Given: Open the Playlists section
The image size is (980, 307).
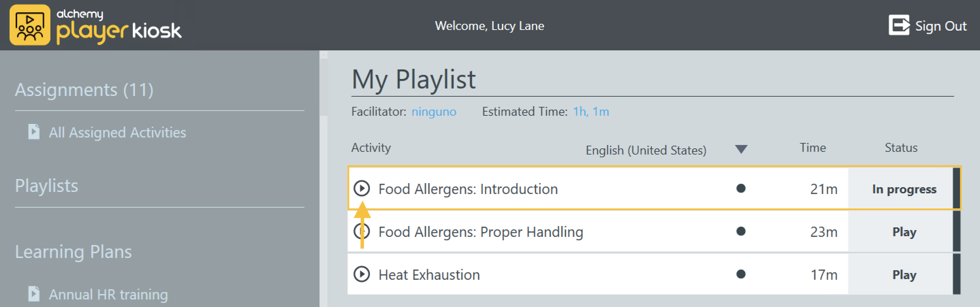Looking at the screenshot, I should 46,186.
